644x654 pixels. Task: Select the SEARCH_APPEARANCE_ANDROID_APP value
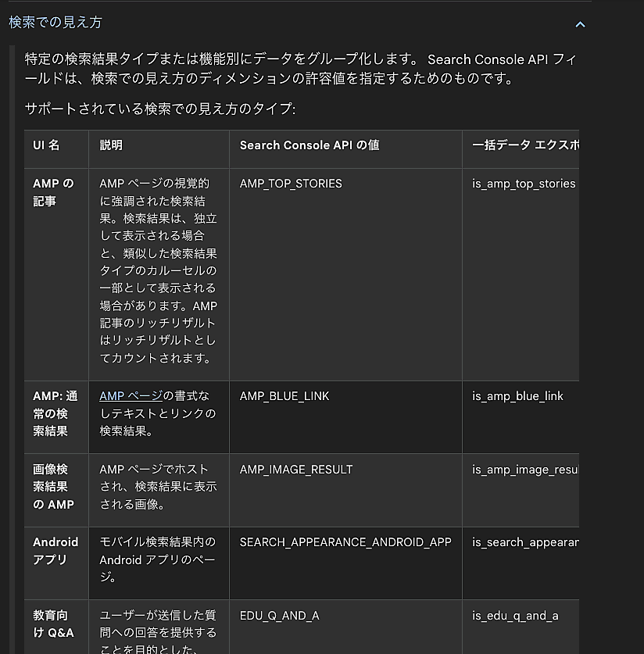coord(345,542)
